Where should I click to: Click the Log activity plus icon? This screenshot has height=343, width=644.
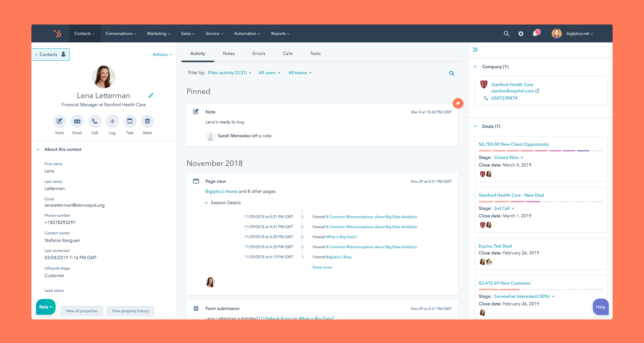[x=112, y=121]
